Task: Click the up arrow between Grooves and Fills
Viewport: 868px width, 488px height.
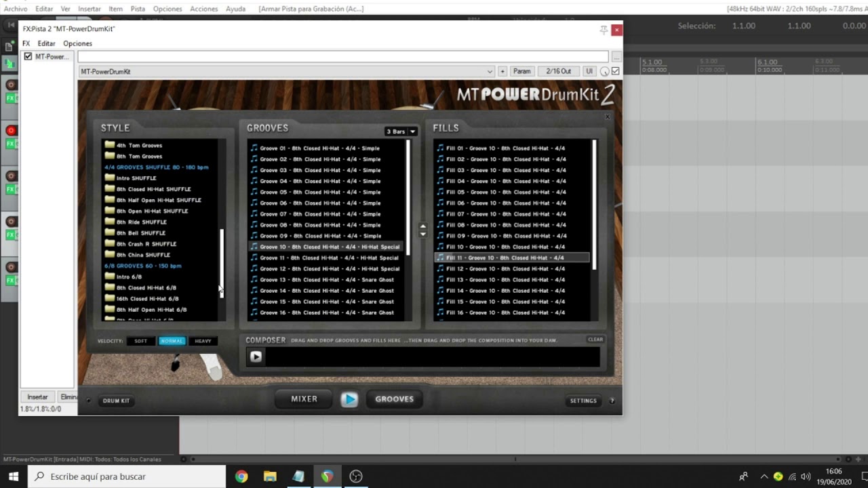Action: pos(423,226)
